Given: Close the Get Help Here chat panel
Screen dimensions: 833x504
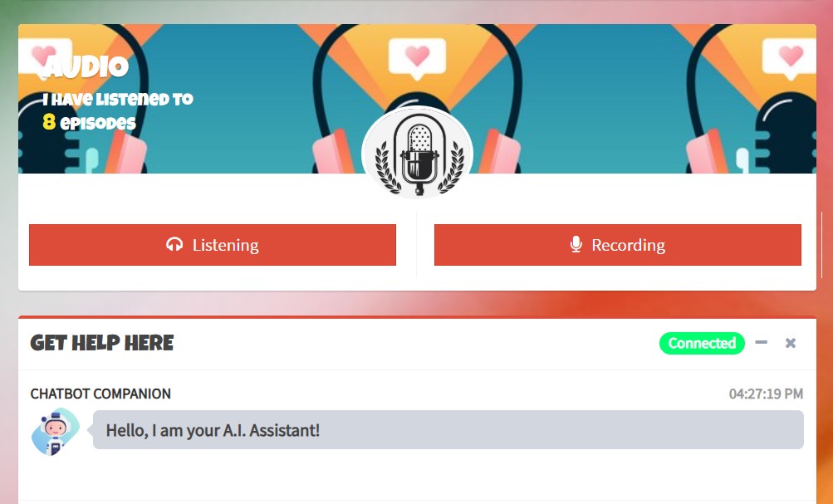Looking at the screenshot, I should pyautogui.click(x=791, y=343).
